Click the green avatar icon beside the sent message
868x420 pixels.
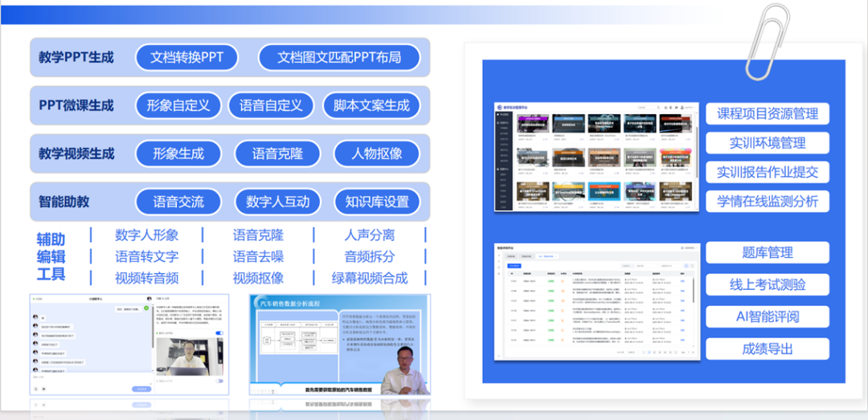click(146, 308)
